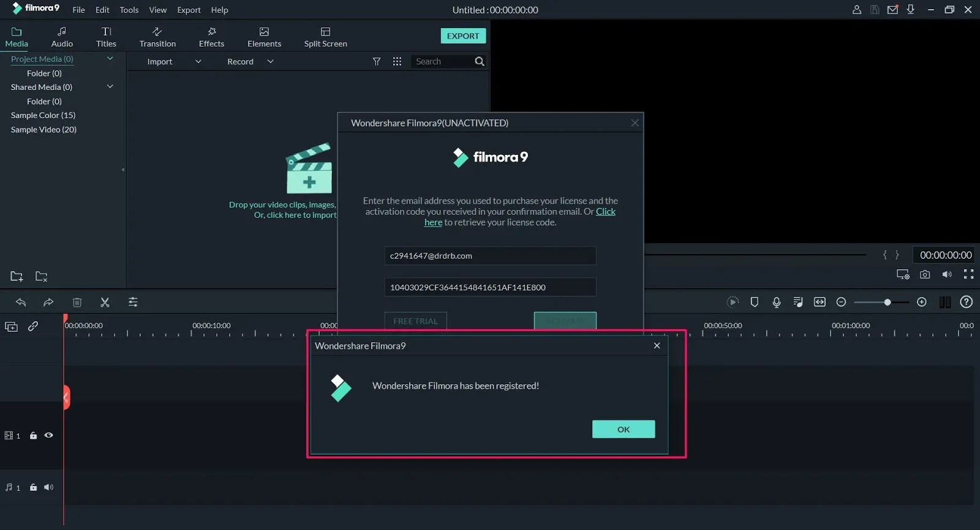Click the Add track icon
This screenshot has height=530, width=980.
tap(11, 326)
